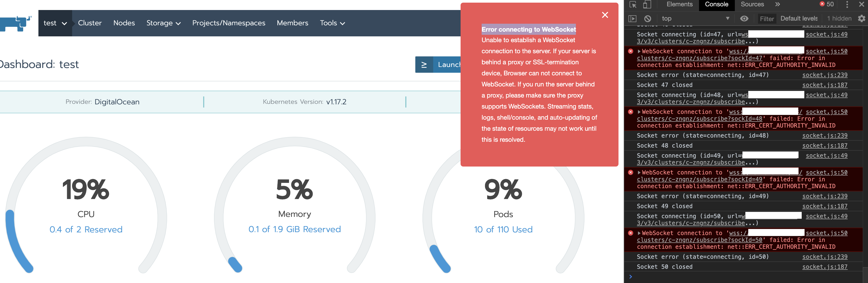
Task: Click the 50 errors counter badge
Action: [827, 4]
